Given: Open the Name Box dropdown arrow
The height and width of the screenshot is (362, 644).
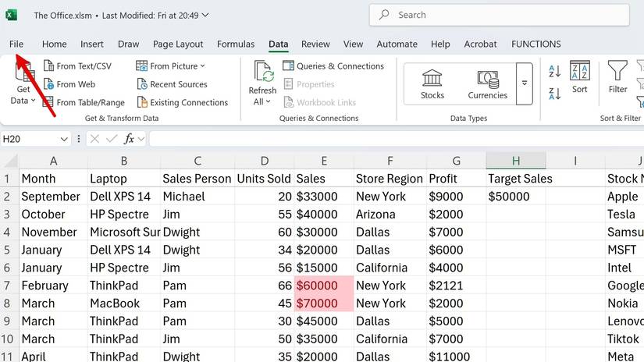Looking at the screenshot, I should point(64,139).
